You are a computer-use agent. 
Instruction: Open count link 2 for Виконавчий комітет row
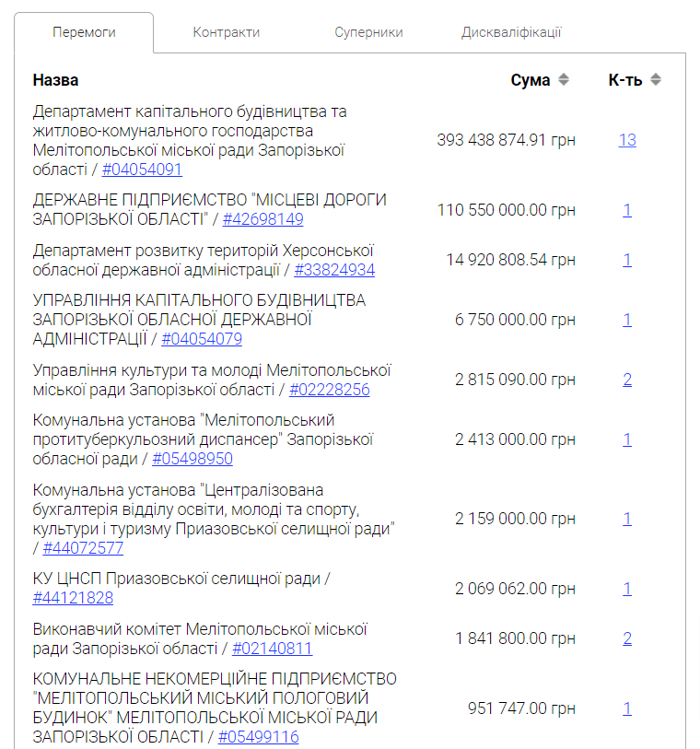(x=627, y=638)
